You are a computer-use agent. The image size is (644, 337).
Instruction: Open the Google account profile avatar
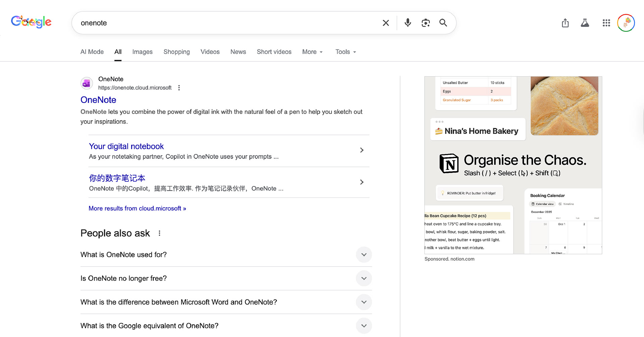pyautogui.click(x=626, y=23)
